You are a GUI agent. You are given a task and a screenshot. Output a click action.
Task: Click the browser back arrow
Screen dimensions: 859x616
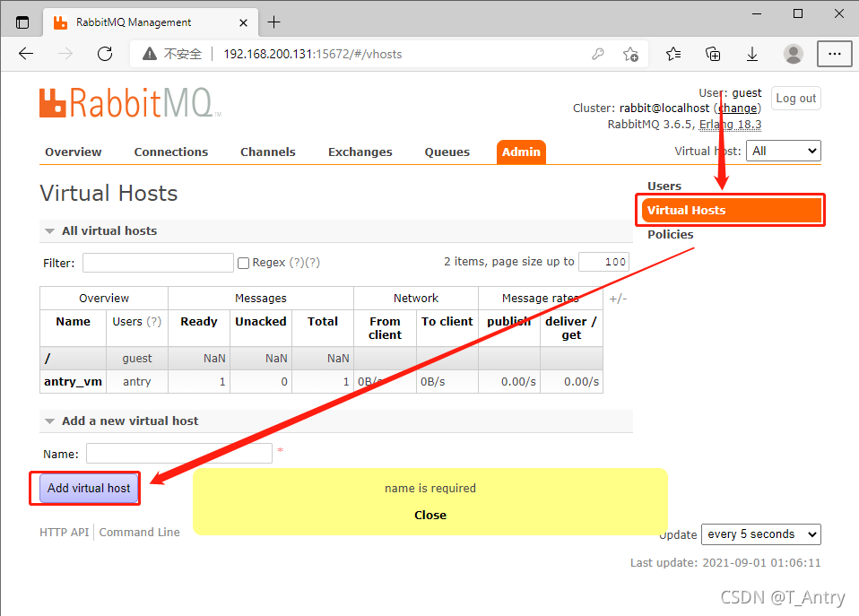pyautogui.click(x=26, y=54)
